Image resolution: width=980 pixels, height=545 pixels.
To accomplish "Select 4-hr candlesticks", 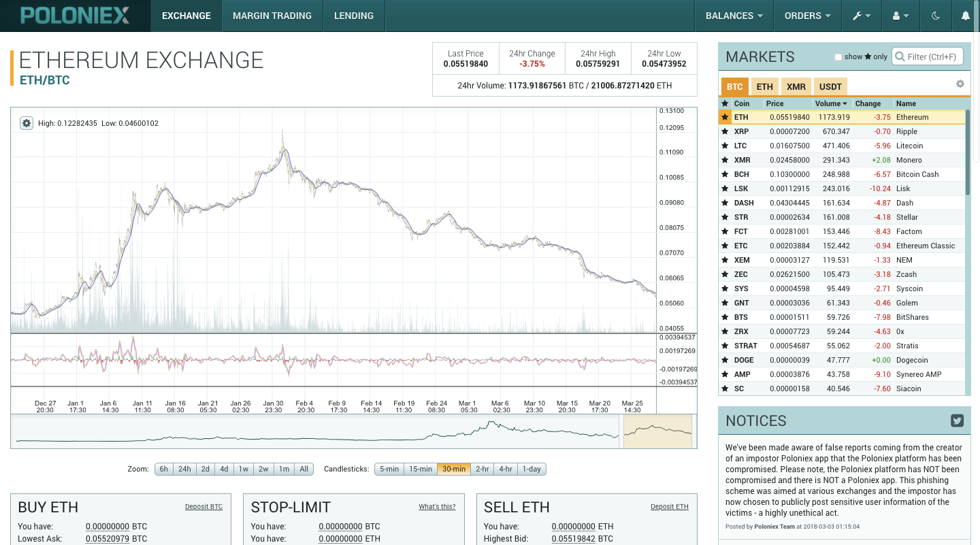I will pyautogui.click(x=506, y=469).
